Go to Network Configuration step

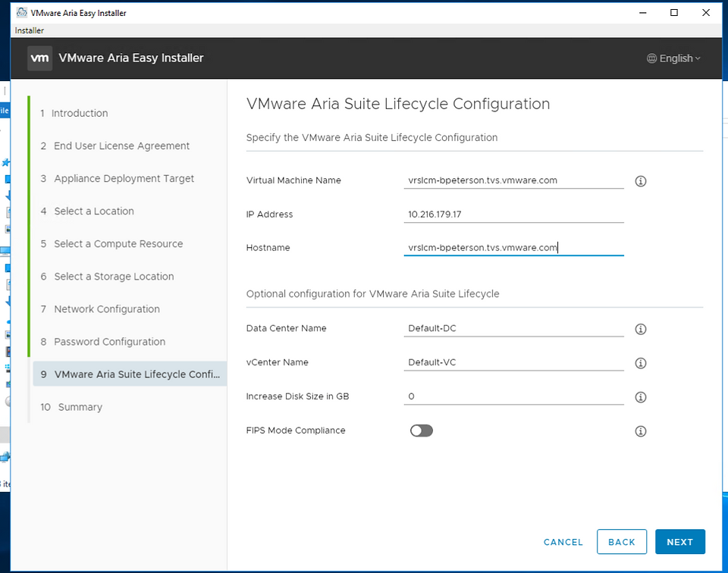[x=100, y=309]
